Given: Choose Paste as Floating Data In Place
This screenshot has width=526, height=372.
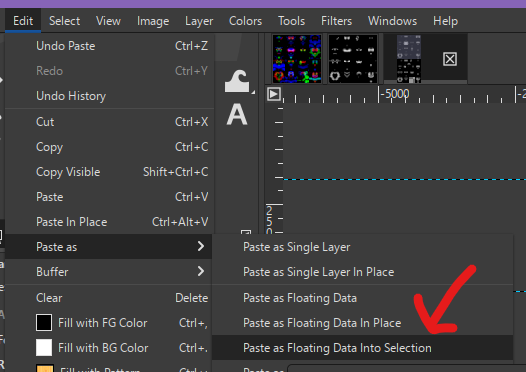Looking at the screenshot, I should [x=363, y=323].
